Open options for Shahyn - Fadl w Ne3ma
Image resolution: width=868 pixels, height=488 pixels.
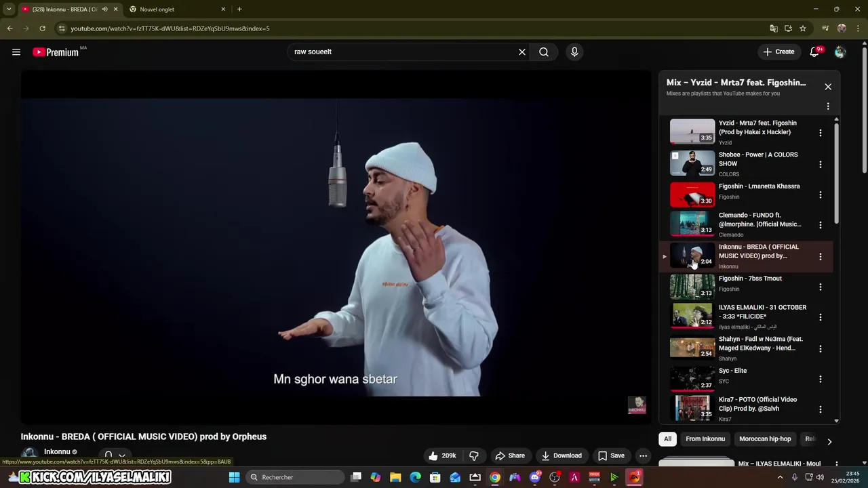[821, 349]
